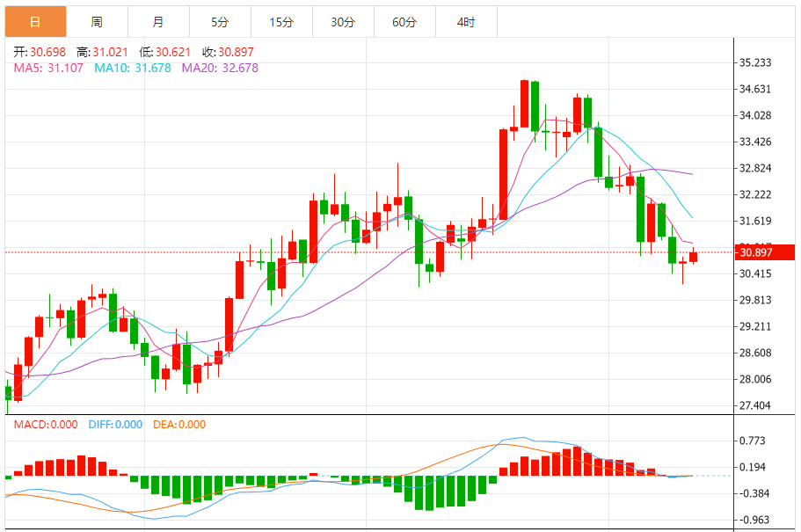The width and height of the screenshot is (801, 532).
Task: Select the 4时 four-hour tab
Action: pos(466,21)
